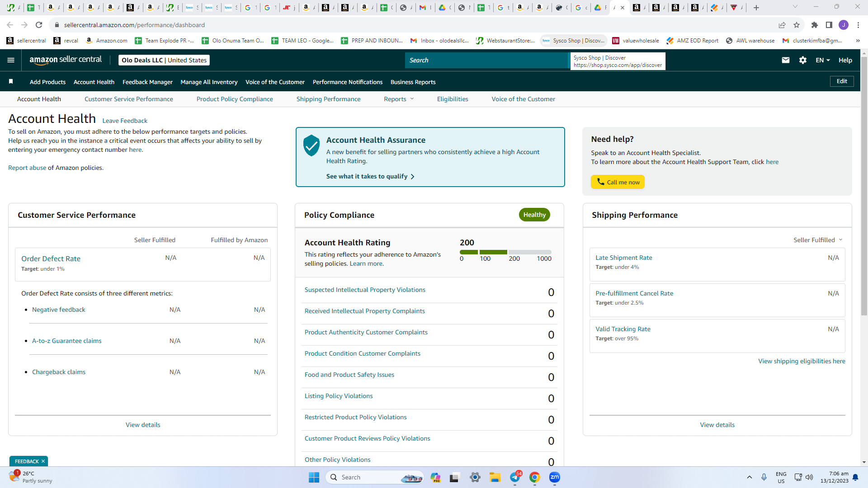Open the Seller Central hamburger menu

(x=11, y=60)
